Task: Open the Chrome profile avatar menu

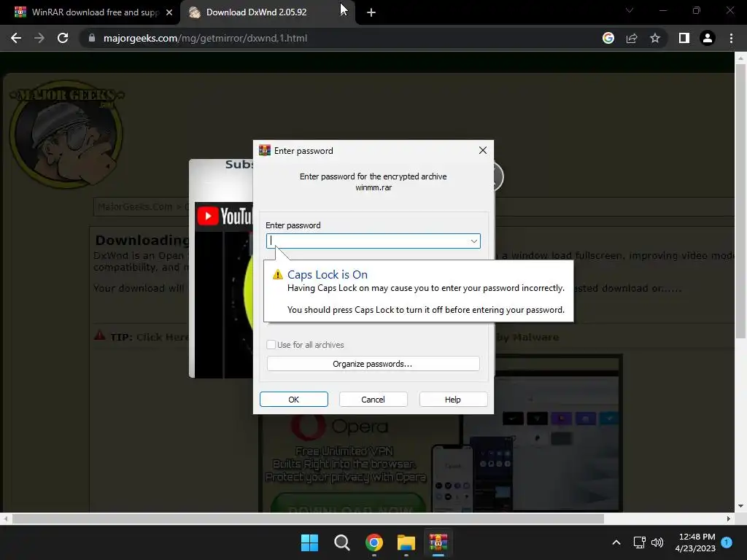Action: coord(708,38)
